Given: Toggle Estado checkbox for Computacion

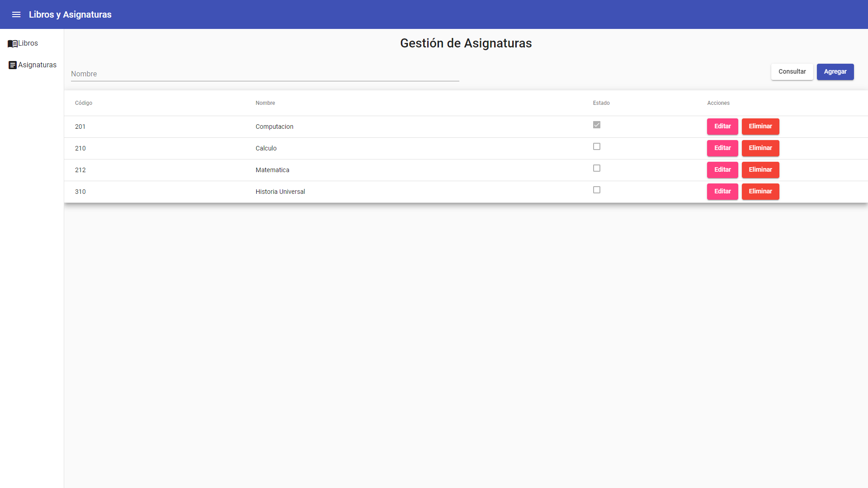Looking at the screenshot, I should tap(597, 125).
